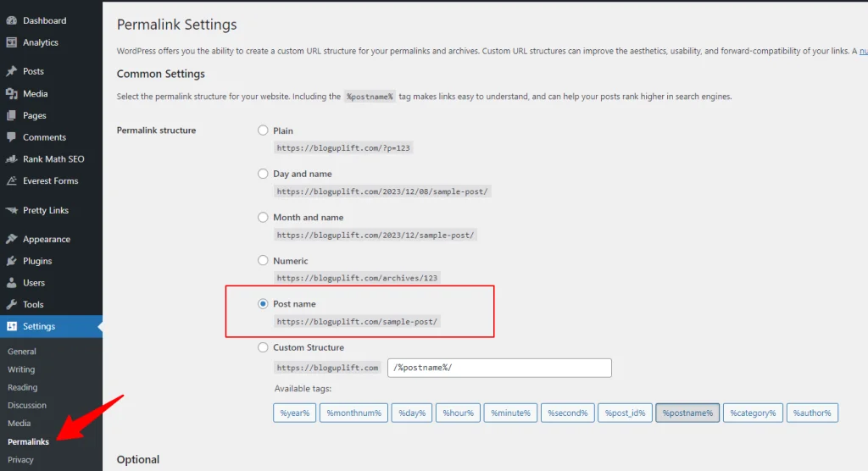Add the %year% tag button
868x471 pixels.
pyautogui.click(x=294, y=413)
